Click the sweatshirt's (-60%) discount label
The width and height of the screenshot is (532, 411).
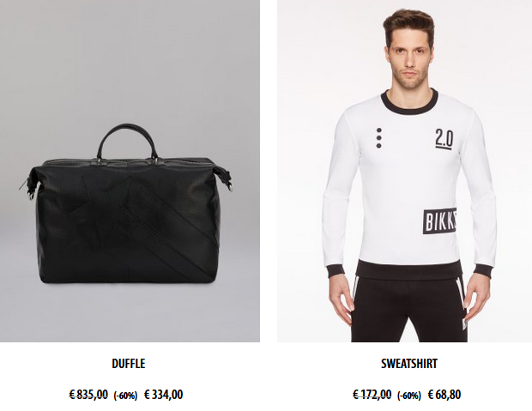point(409,396)
